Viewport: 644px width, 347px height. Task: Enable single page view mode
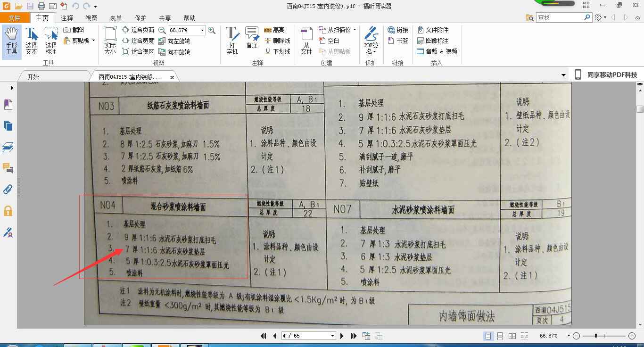488,336
